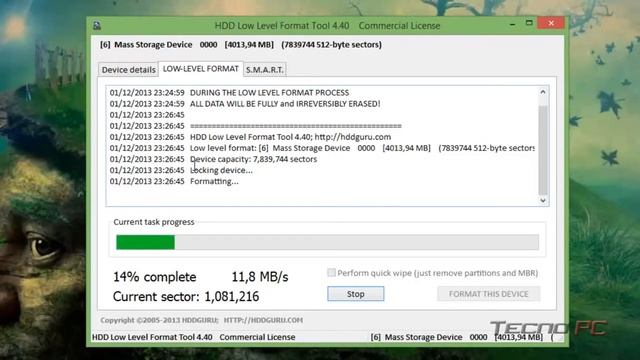Open the Device details tab
This screenshot has width=640, height=360.
[x=129, y=70]
